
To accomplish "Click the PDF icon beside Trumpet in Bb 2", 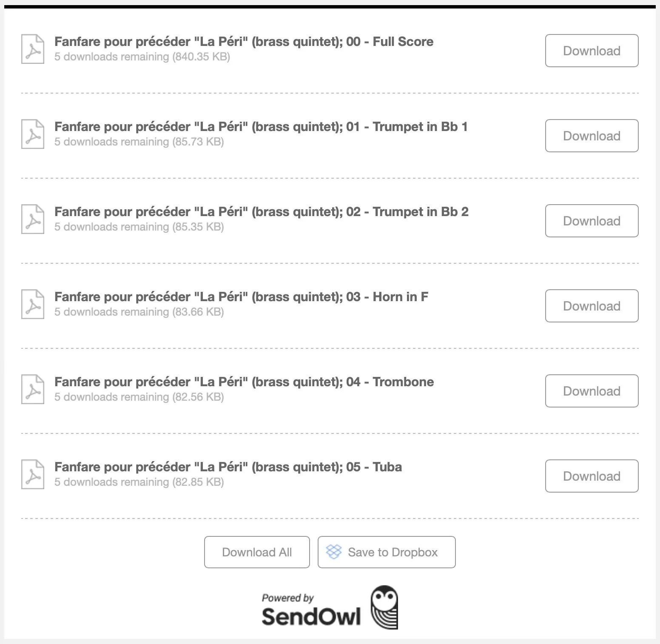I will (x=33, y=219).
